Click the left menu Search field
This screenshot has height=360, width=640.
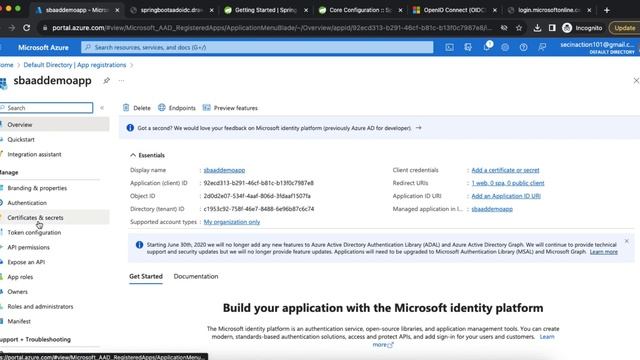47,108
